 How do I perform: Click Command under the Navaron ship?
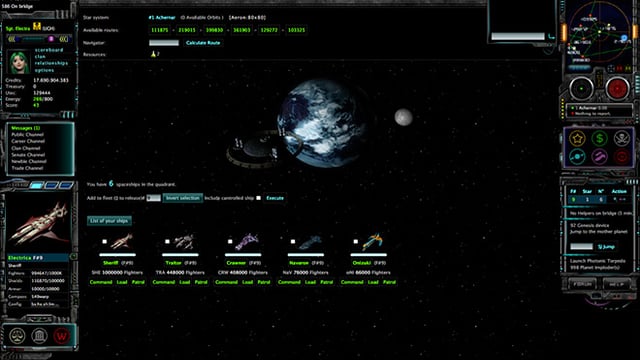289,282
